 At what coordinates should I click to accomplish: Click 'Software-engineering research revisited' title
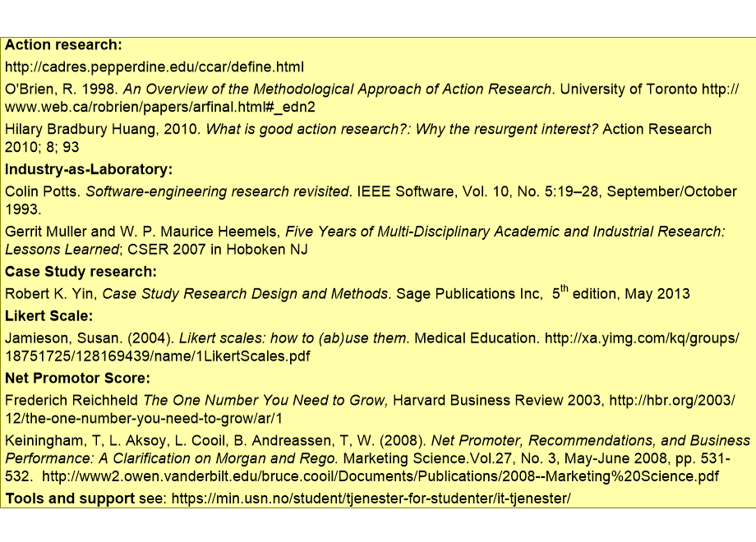coord(218,191)
